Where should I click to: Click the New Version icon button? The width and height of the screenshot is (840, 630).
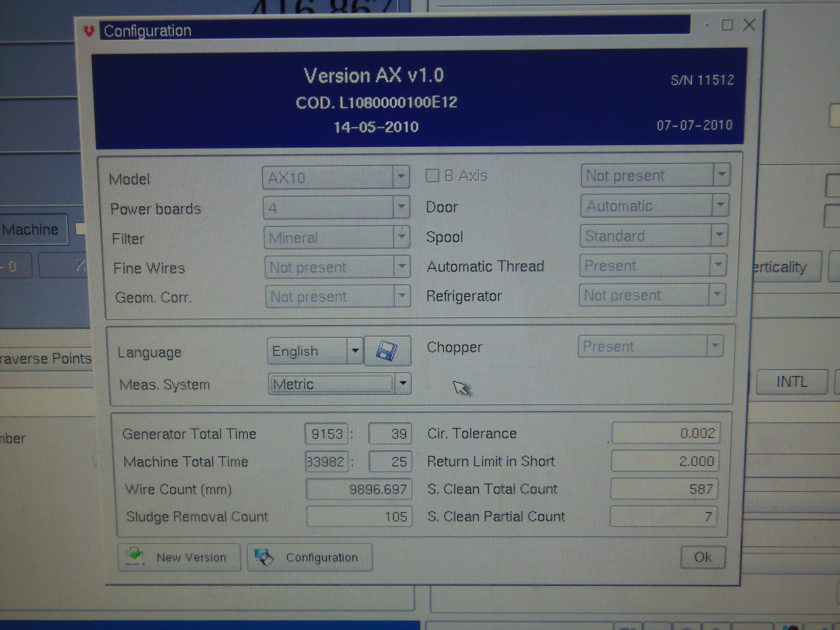coord(179,557)
